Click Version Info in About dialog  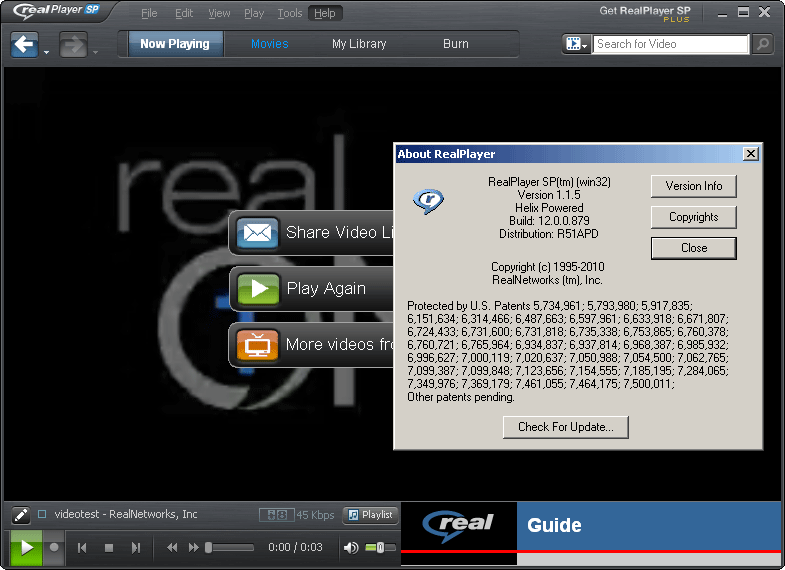tap(693, 186)
